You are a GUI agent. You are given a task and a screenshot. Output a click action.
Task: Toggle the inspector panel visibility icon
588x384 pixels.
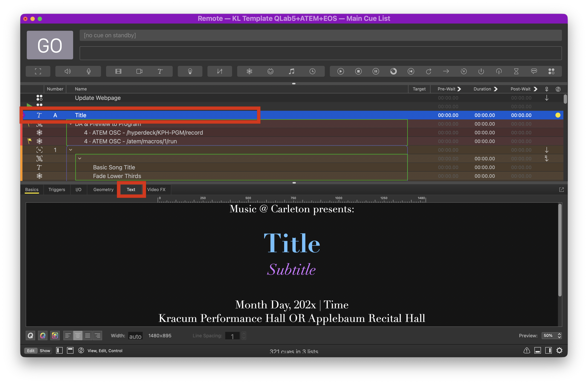[x=537, y=350]
